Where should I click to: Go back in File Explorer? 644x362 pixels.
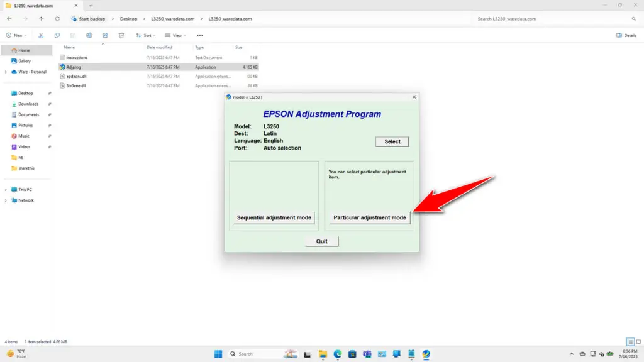pyautogui.click(x=9, y=19)
